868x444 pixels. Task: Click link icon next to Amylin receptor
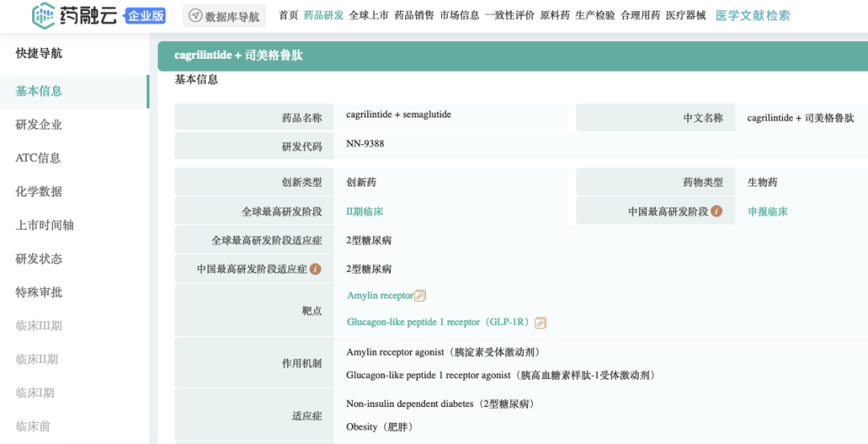click(420, 296)
